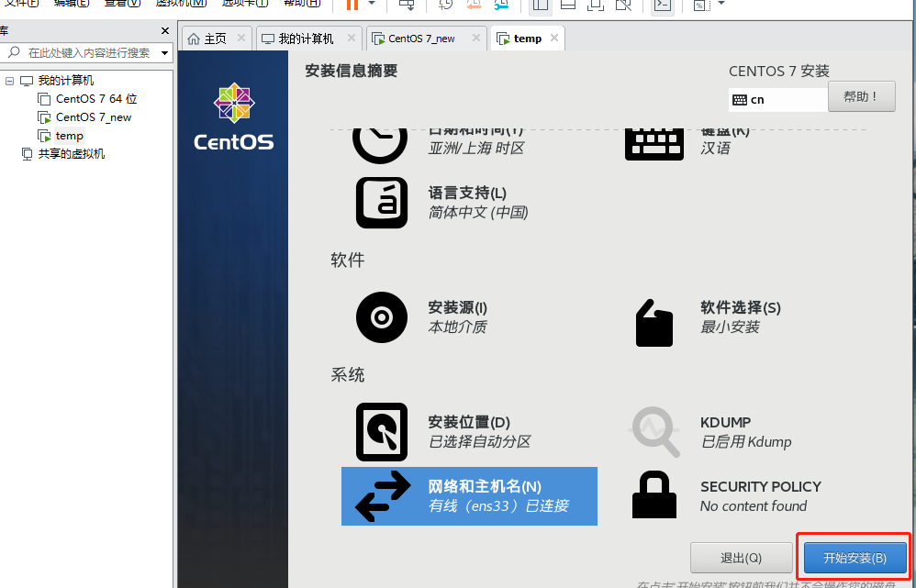Close the 主页 tab
The image size is (916, 588).
pyautogui.click(x=240, y=38)
